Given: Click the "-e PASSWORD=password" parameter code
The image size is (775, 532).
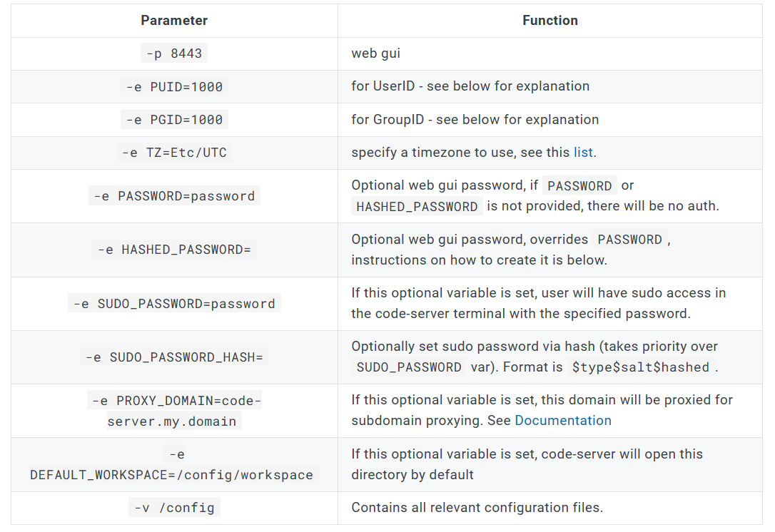Looking at the screenshot, I should (174, 196).
